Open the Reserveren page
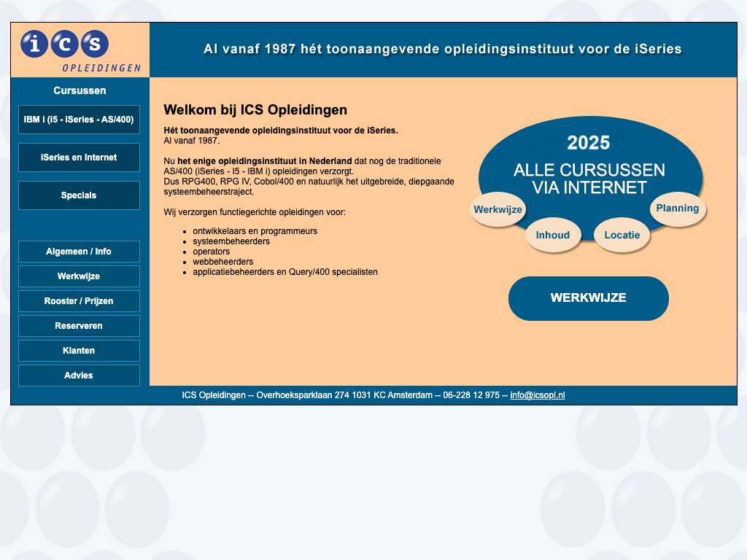The width and height of the screenshot is (747, 560). 79,326
